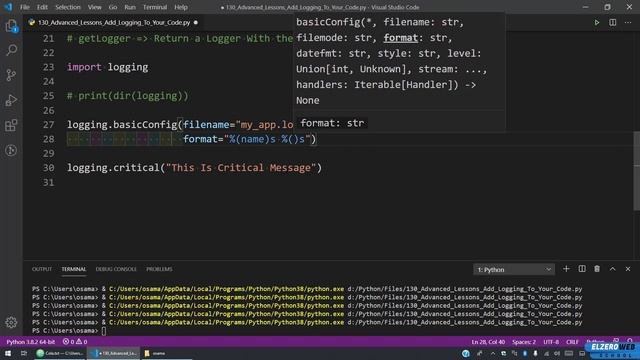Switch to the Chrome taskbar window
This screenshot has width=640, height=360.
point(60,353)
